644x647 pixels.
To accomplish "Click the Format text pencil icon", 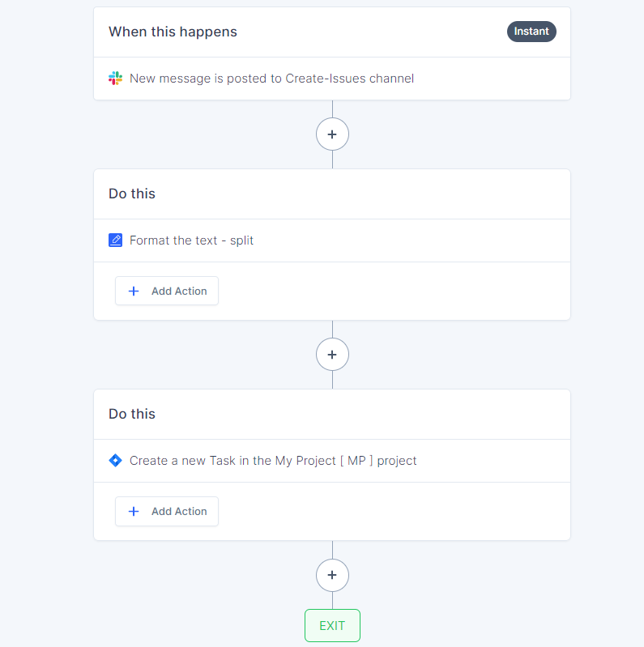I will tap(115, 240).
